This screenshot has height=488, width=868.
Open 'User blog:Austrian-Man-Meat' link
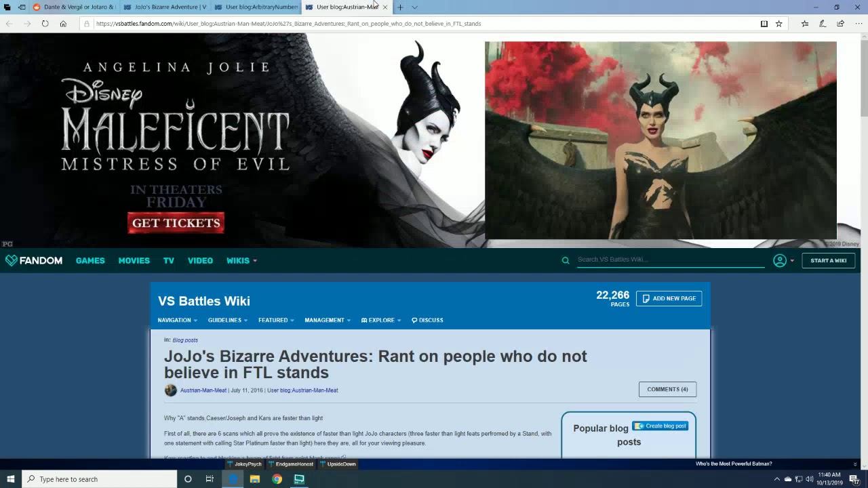coord(302,390)
